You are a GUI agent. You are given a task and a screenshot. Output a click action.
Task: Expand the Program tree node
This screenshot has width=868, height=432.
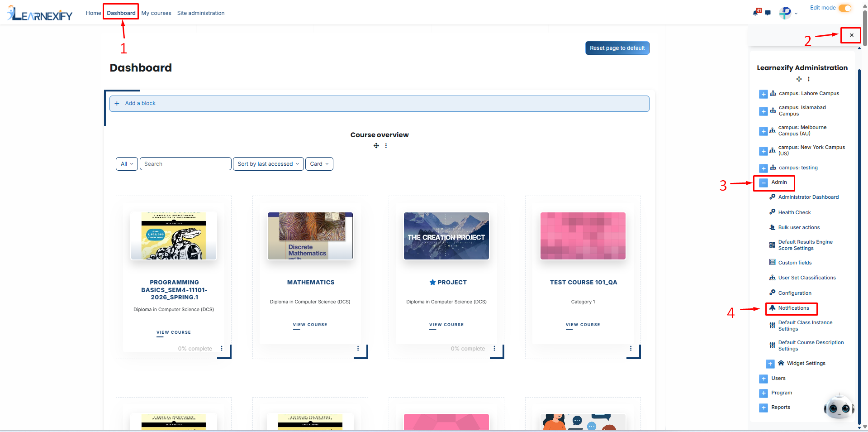[764, 393]
